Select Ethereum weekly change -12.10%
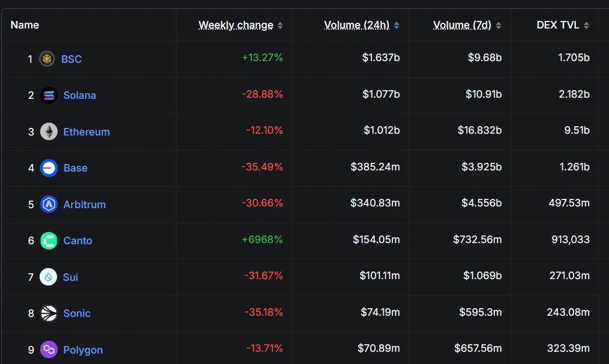Image resolution: width=609 pixels, height=364 pixels. tap(264, 130)
